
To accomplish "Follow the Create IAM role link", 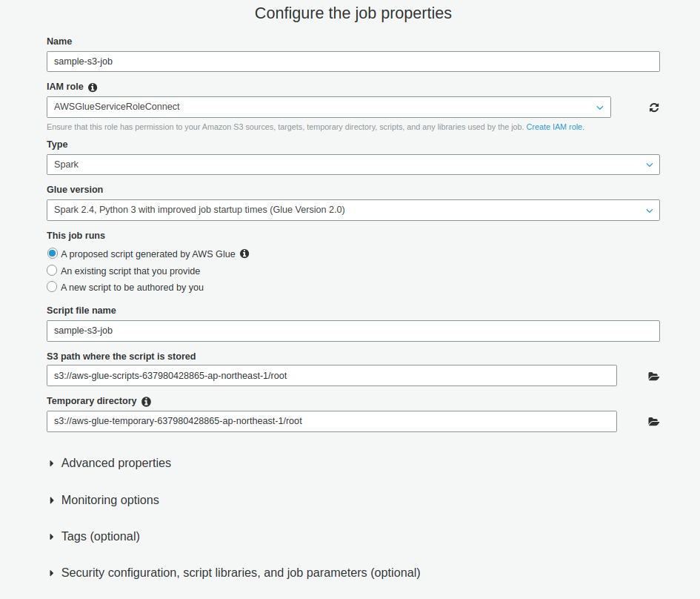I will click(x=555, y=128).
